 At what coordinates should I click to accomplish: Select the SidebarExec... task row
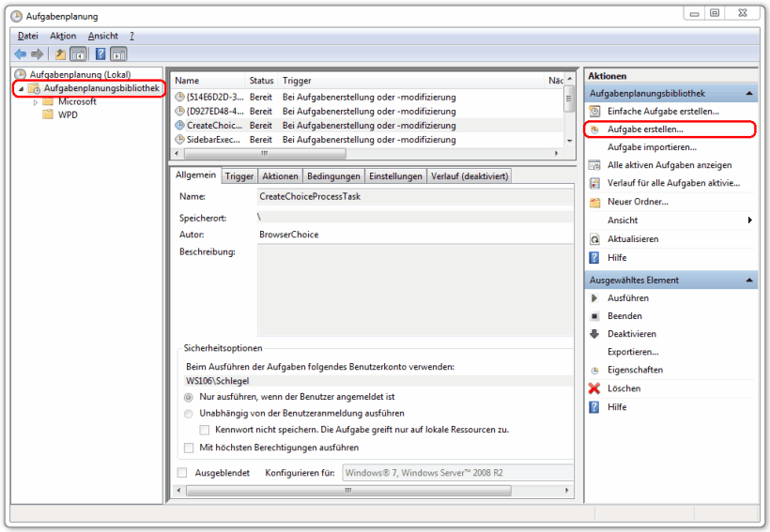368,140
